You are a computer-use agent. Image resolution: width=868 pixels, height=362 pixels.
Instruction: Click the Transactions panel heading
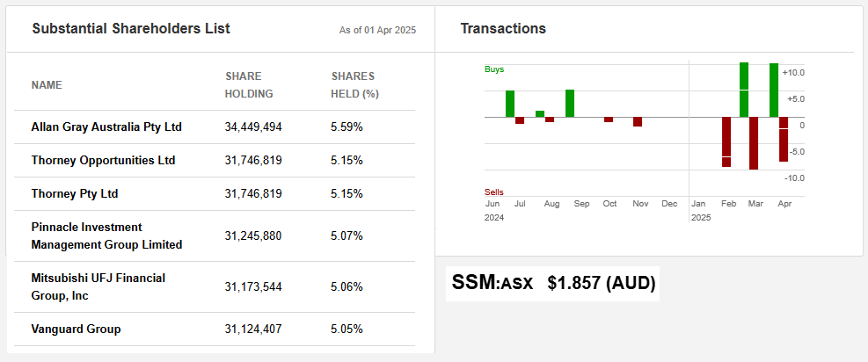pos(503,29)
